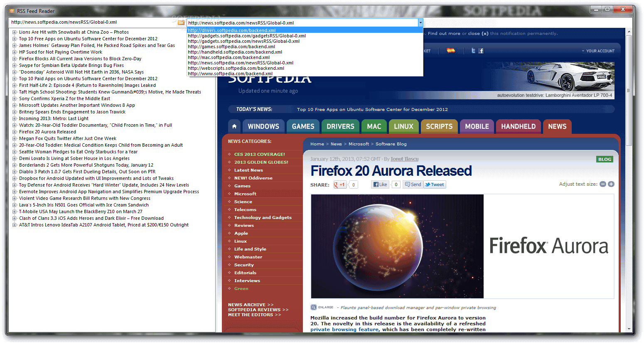The width and height of the screenshot is (644, 344).
Task: Open the 'Telecoms' news category
Action: tap(245, 209)
